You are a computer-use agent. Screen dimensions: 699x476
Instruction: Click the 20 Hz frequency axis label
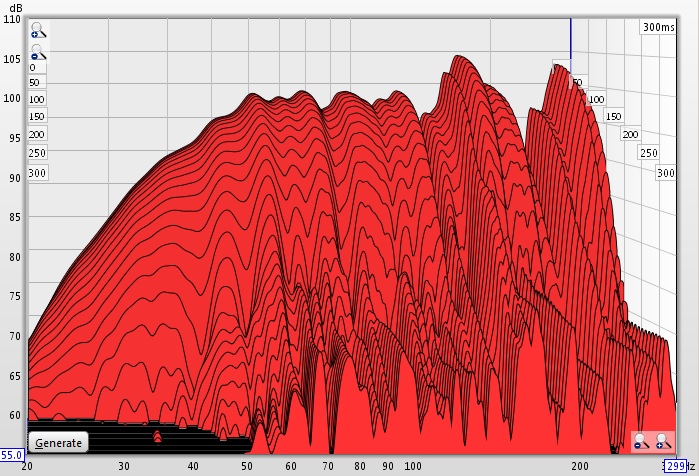(27, 467)
